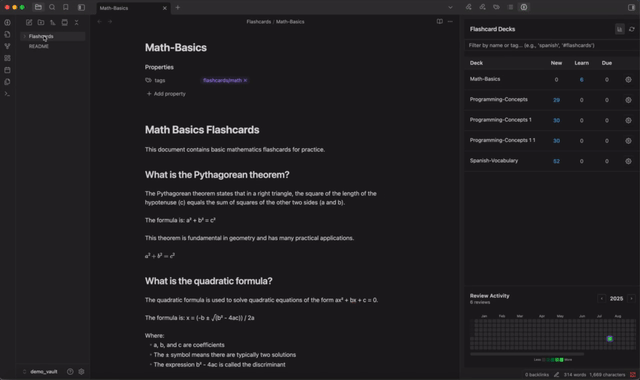640x380 pixels.
Task: Open the file explorer tab icon
Action: pyautogui.click(x=38, y=7)
